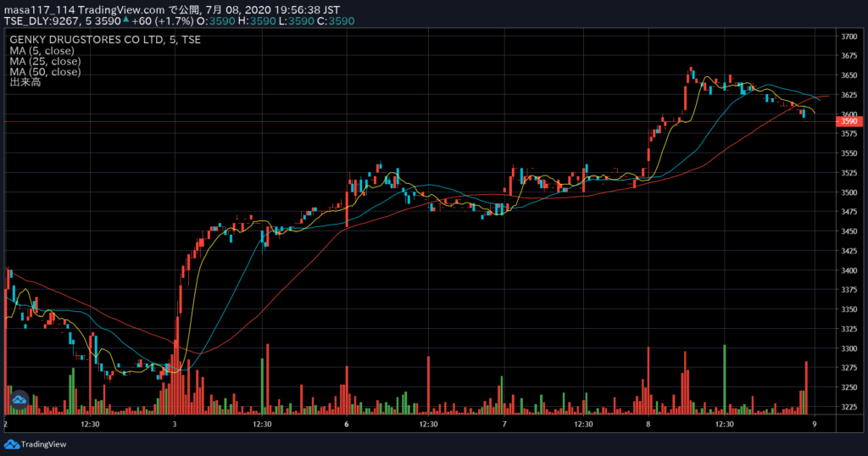Click the blue cloud icon on the chart
The image size is (868, 456).
pos(19,399)
